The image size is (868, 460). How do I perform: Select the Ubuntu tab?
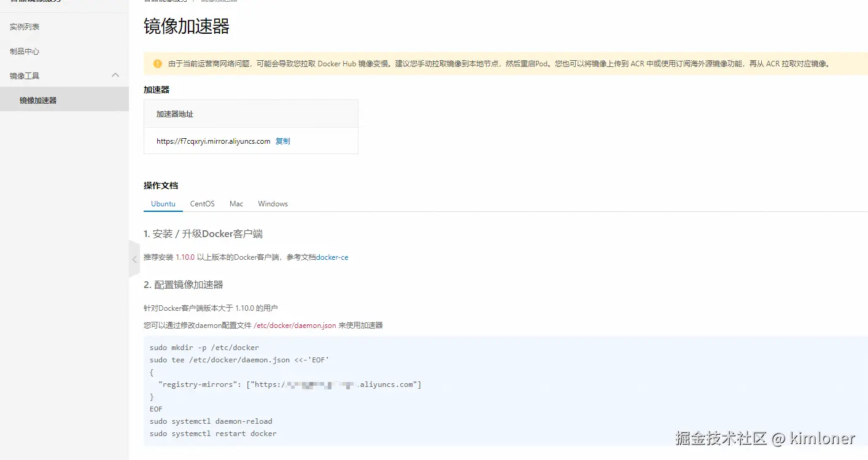click(x=163, y=203)
